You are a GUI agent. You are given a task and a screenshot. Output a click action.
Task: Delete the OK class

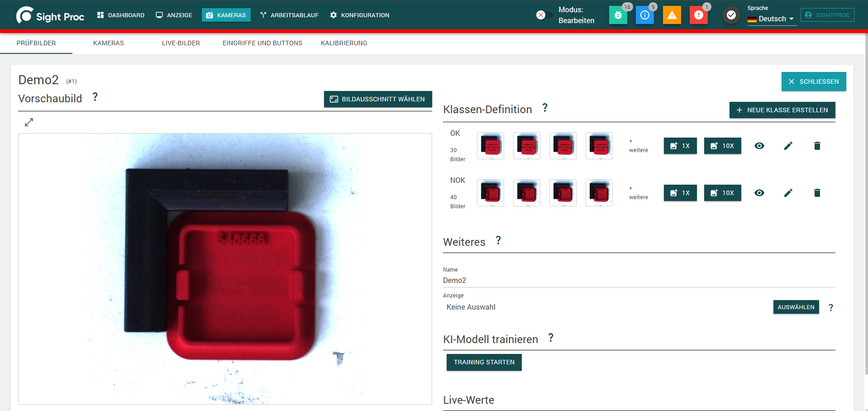(817, 146)
